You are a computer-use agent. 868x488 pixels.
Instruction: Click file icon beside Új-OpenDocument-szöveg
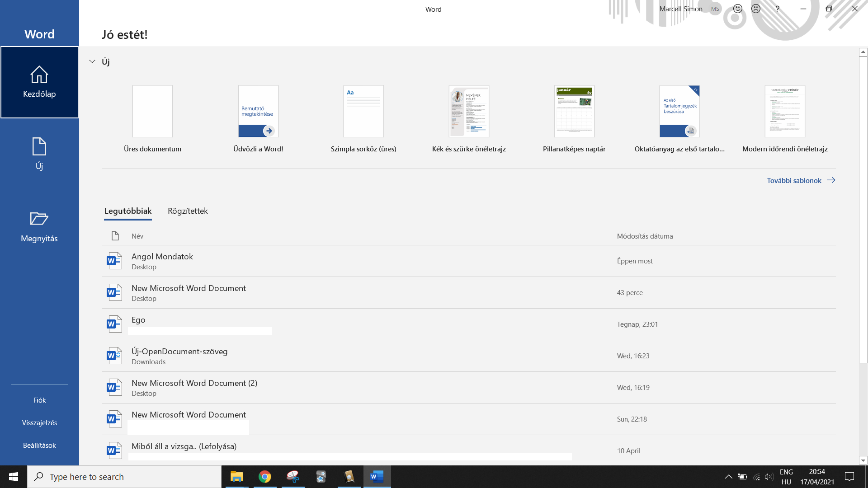click(114, 356)
